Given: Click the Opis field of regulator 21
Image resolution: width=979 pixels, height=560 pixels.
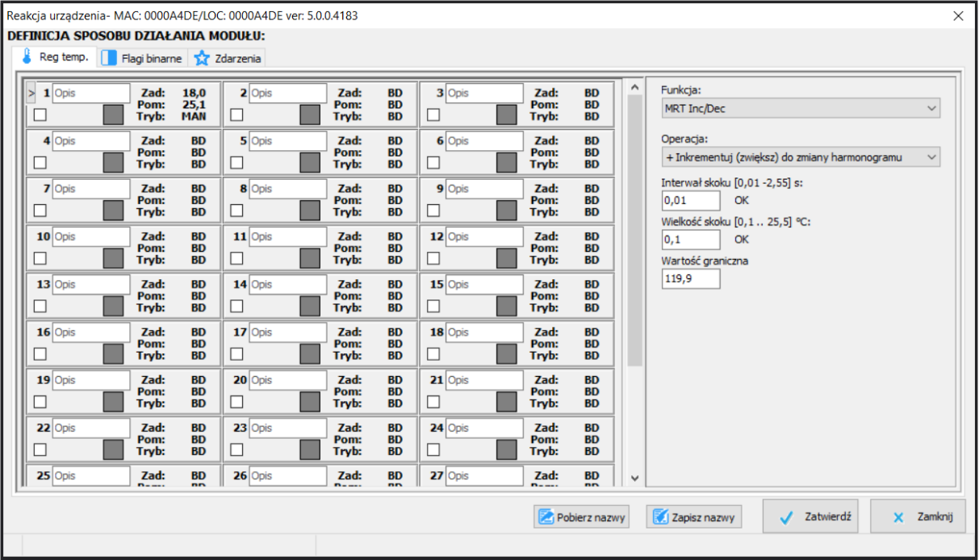Looking at the screenshot, I should coord(484,380).
